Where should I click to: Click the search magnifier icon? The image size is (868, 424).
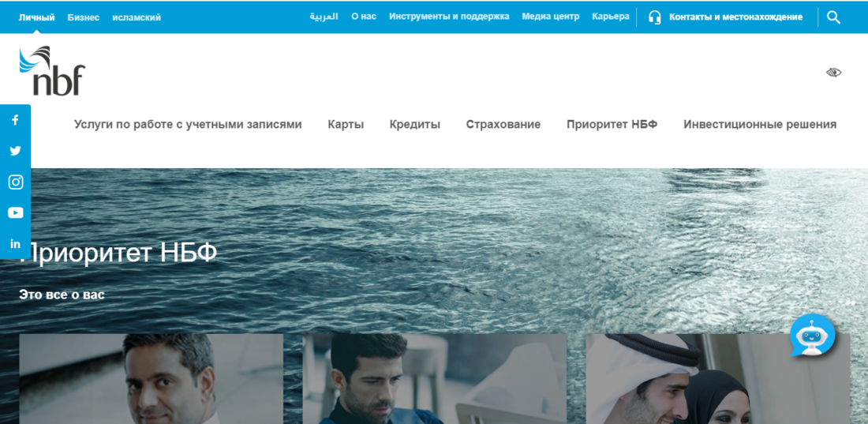click(x=834, y=17)
